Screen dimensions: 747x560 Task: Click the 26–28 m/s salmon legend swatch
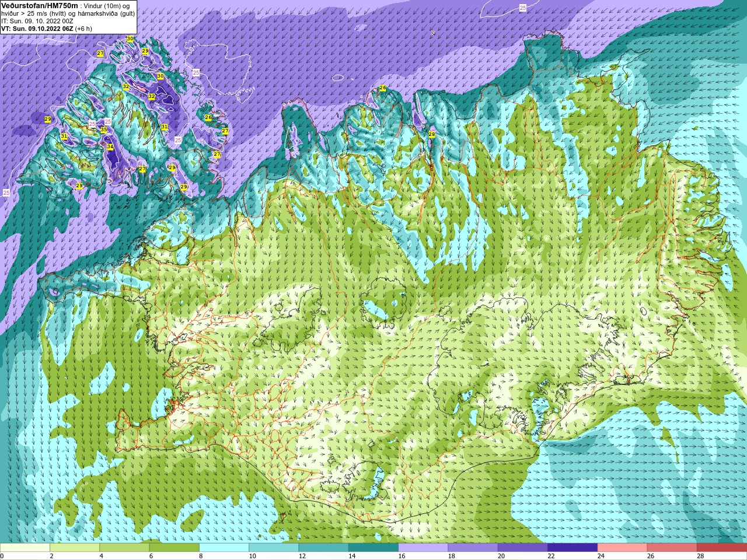[672, 548]
